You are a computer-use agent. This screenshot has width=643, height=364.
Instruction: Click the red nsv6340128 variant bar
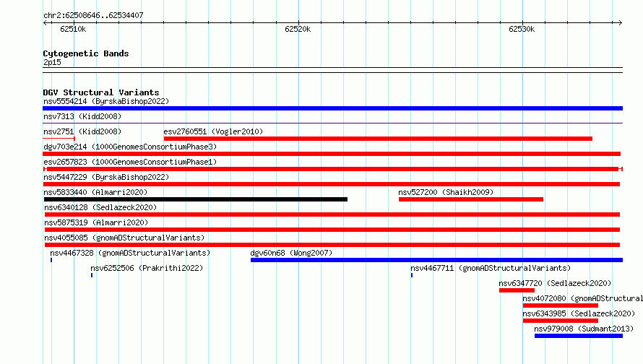pyautogui.click(x=332, y=214)
